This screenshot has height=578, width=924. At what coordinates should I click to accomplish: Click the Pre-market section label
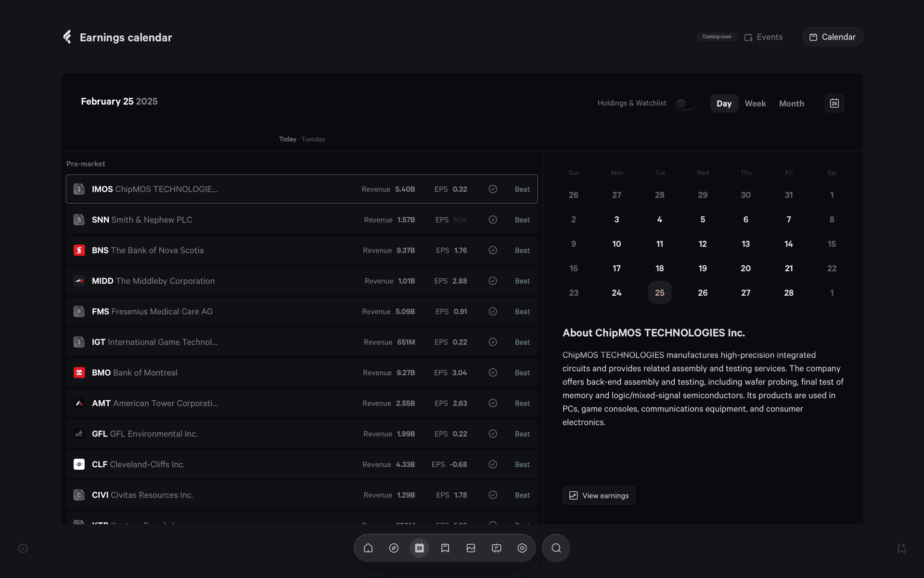pos(86,164)
